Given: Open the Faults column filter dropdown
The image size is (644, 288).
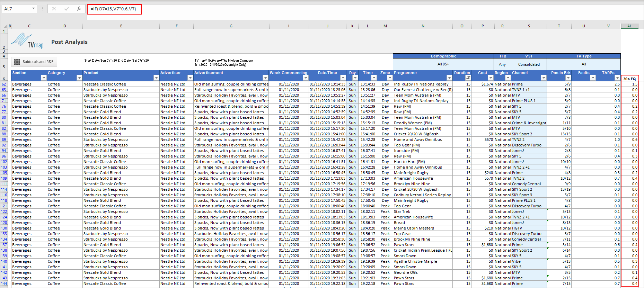Looking at the screenshot, I should [x=593, y=78].
